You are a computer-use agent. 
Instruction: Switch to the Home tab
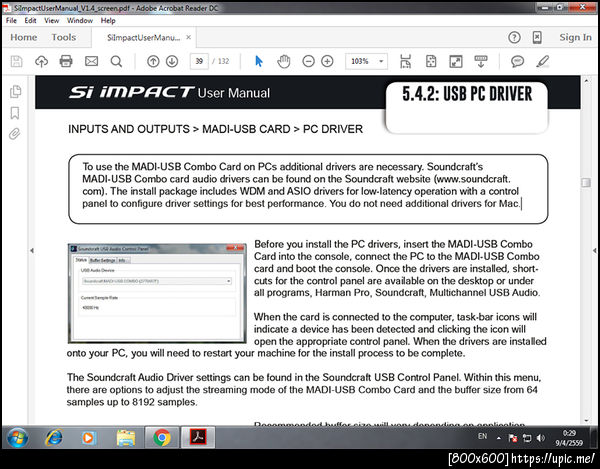(24, 37)
